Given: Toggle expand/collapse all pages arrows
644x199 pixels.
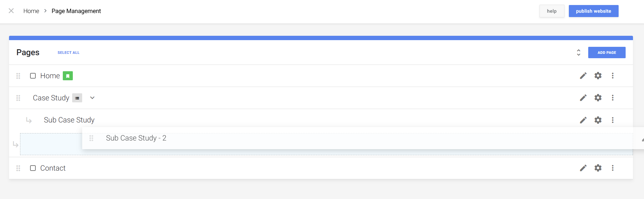Looking at the screenshot, I should 579,53.
